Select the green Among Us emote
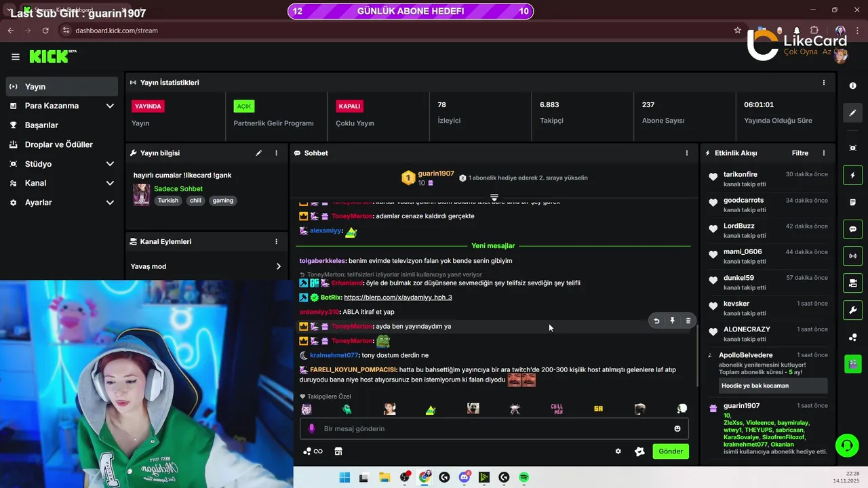868x488 pixels. (x=347, y=409)
